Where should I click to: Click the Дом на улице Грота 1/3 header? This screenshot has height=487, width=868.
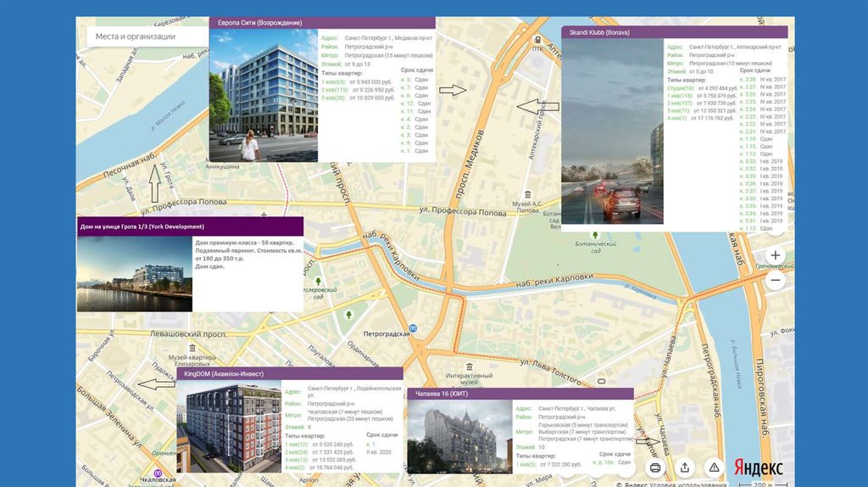pos(190,227)
